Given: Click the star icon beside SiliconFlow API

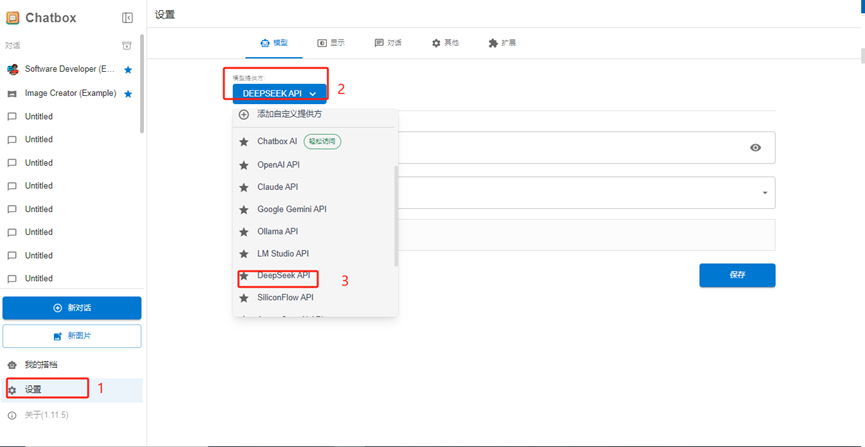Looking at the screenshot, I should [243, 298].
